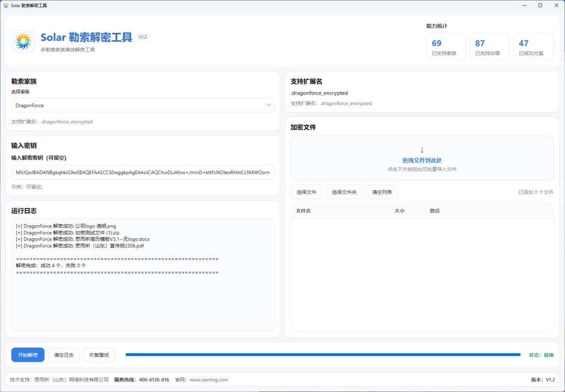Click the 文件名 column header
Viewport: 565px width, 392px height.
[x=303, y=211]
